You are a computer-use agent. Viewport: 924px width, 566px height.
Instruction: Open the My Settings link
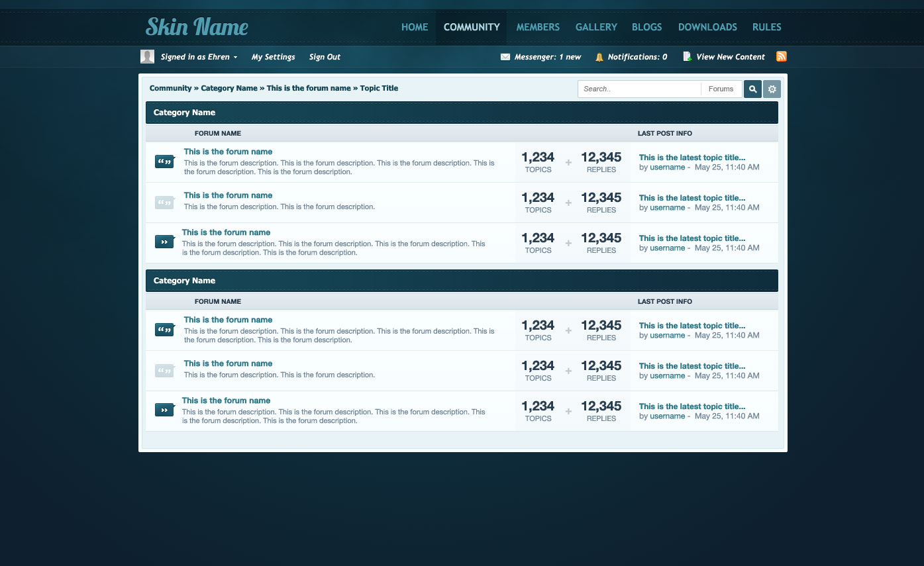click(273, 57)
